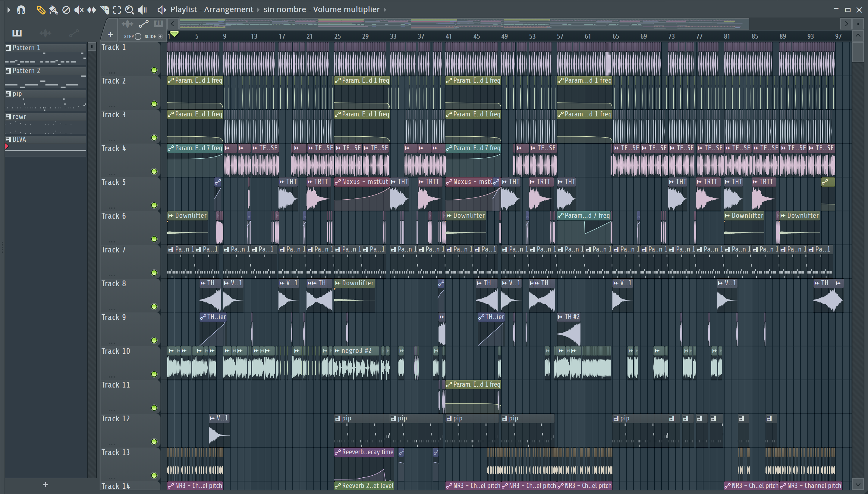Viewport: 868px width, 494px height.
Task: Focus pattern clips in the playlist header
Action: point(158,24)
